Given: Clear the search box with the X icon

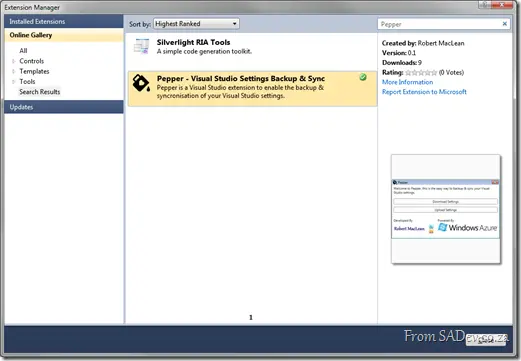Looking at the screenshot, I should (505, 24).
